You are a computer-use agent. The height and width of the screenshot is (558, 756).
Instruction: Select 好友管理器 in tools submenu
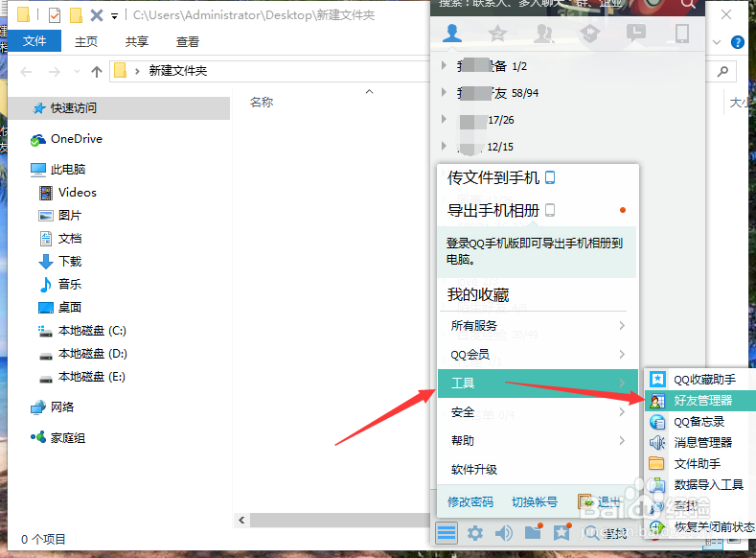point(700,401)
